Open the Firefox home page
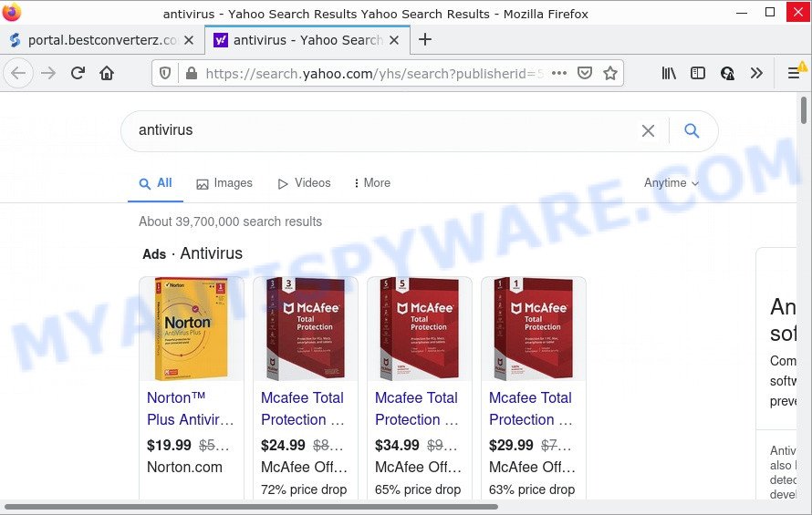Screen dimensions: 812x515 [107, 74]
